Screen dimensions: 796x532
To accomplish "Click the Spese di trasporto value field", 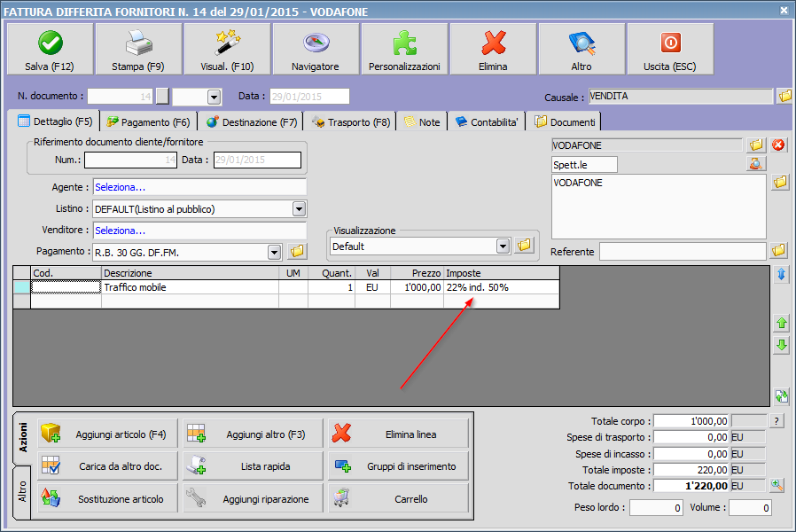I will (x=691, y=437).
